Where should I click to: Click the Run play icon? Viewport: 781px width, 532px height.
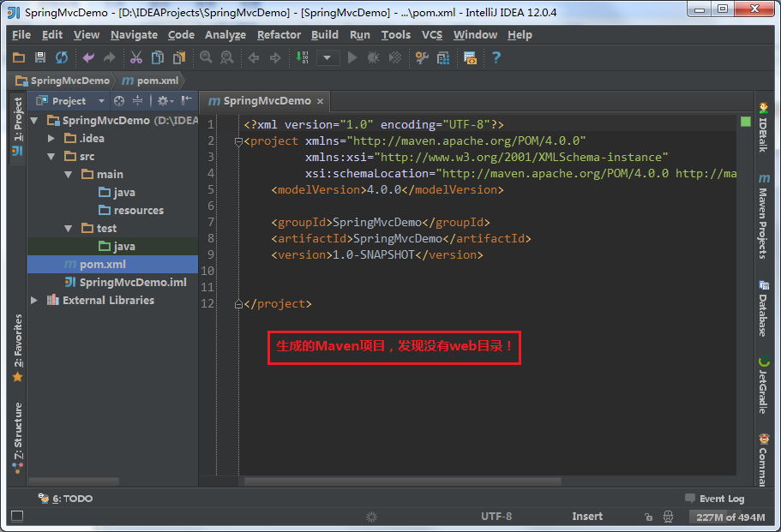coord(352,57)
